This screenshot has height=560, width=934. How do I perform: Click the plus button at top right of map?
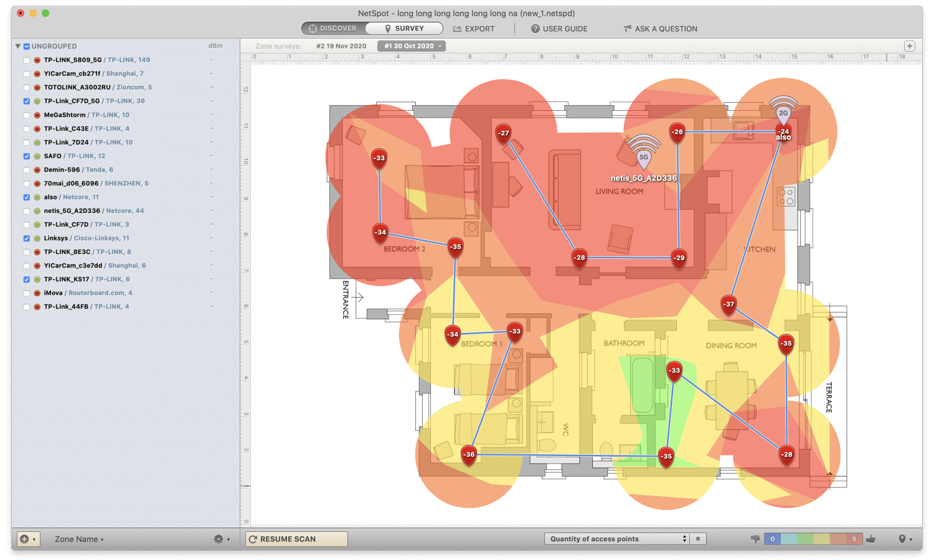point(910,46)
